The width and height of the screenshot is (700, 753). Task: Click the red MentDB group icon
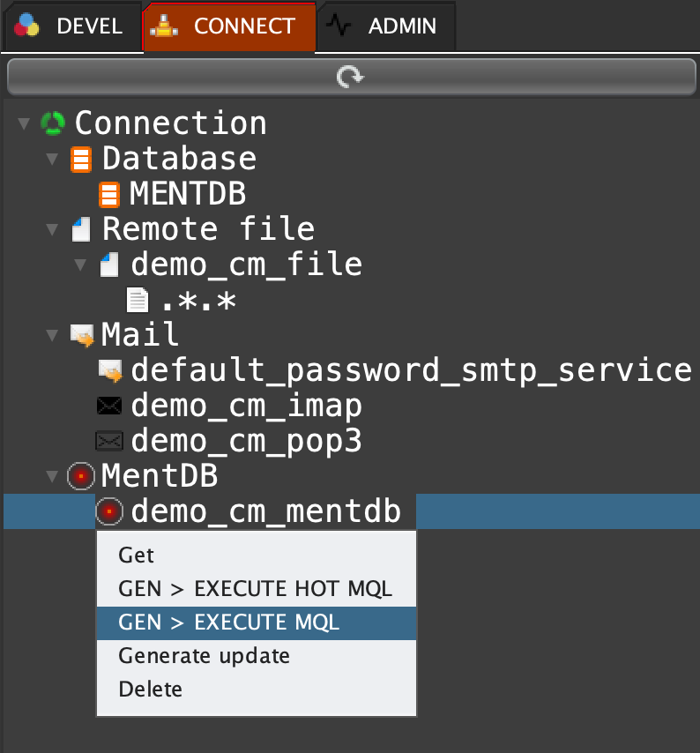(x=81, y=476)
